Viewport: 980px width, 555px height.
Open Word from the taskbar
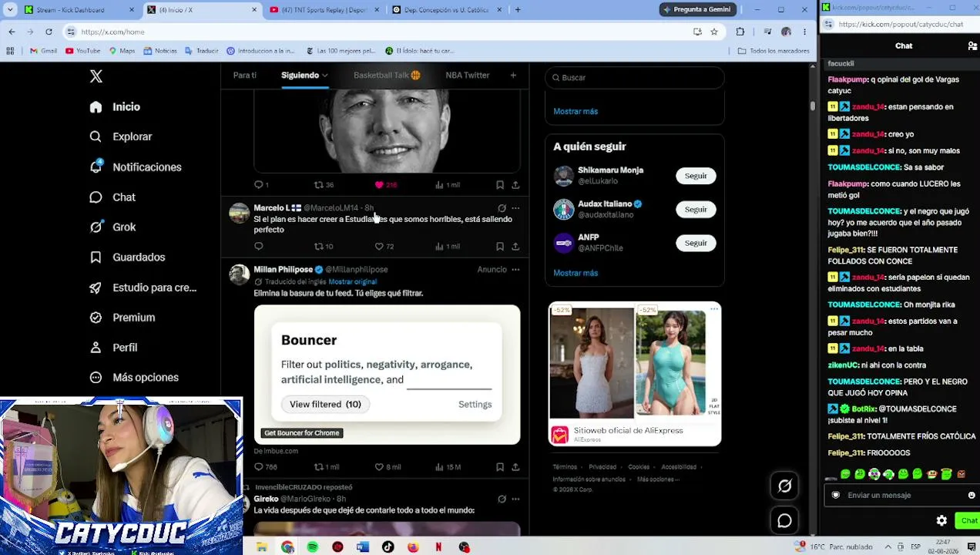[363, 547]
